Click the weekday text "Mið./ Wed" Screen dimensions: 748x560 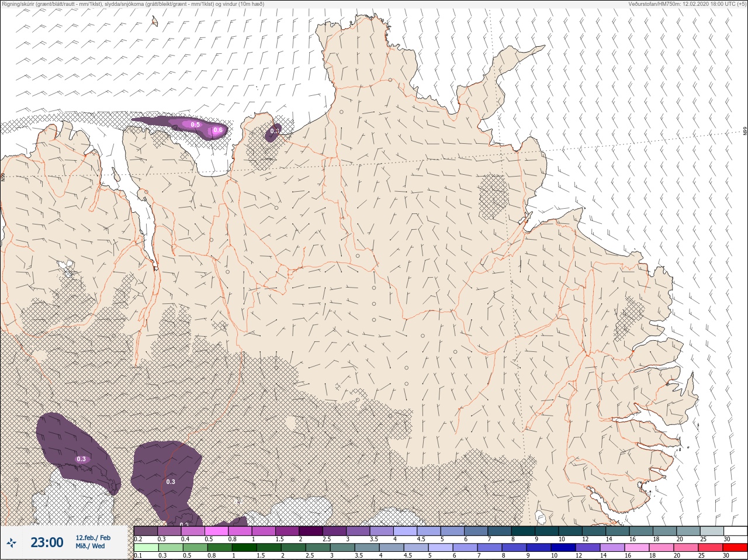click(x=91, y=546)
